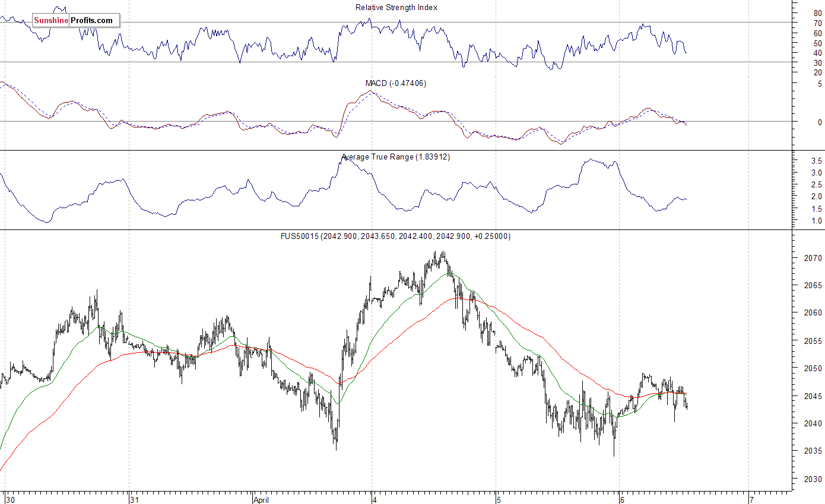This screenshot has width=825, height=504.
Task: Click the RSI 80 scale label
Action: 817,13
